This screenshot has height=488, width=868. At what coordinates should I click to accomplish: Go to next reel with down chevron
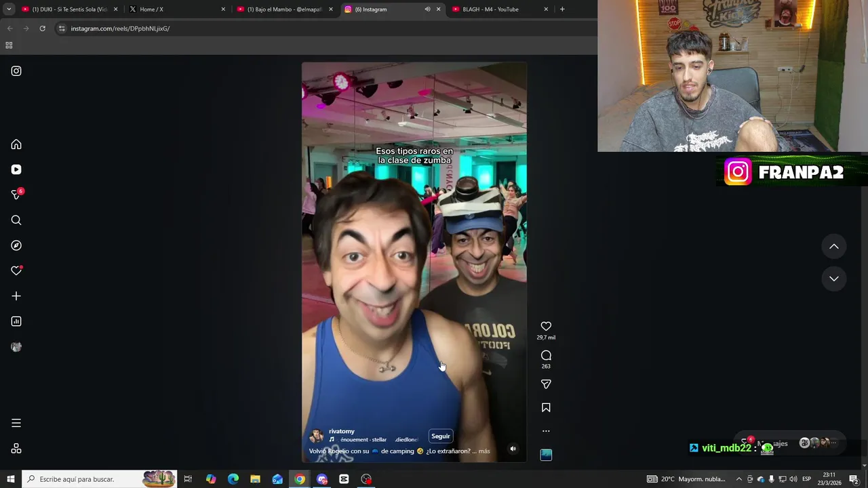coord(834,279)
